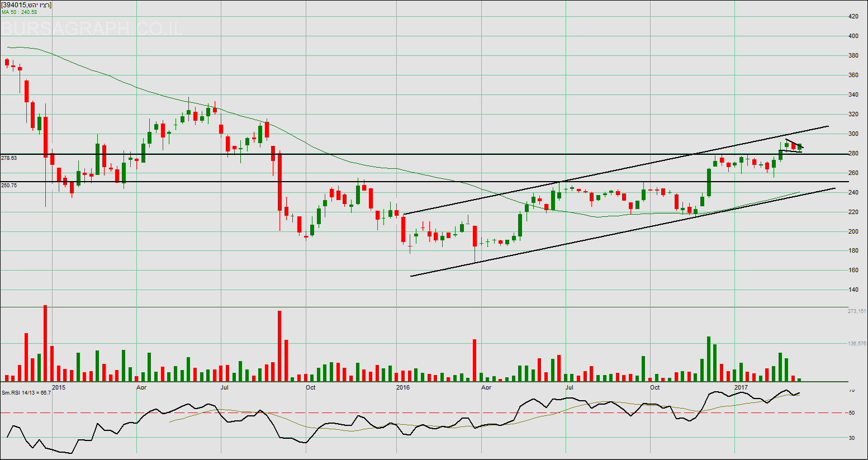Click the 2017 year label on time axis
The width and height of the screenshot is (868, 460).
tap(741, 387)
